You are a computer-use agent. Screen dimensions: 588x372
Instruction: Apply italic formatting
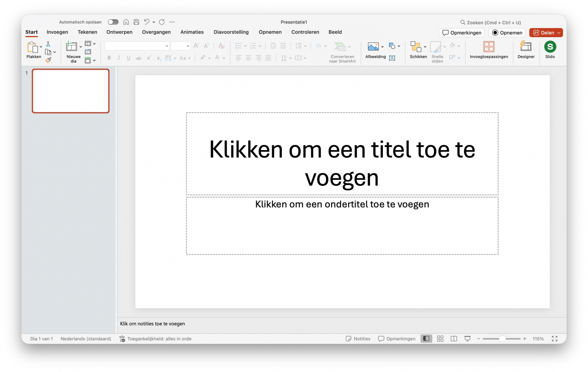click(119, 58)
